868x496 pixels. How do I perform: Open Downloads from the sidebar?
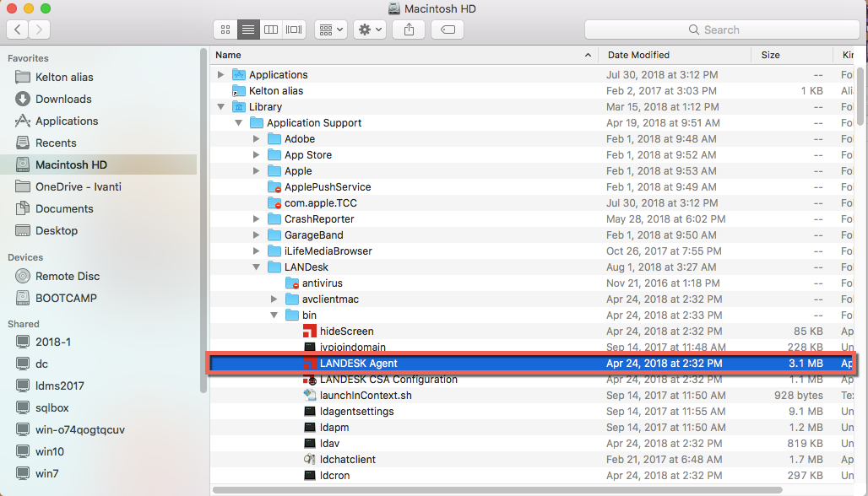[x=62, y=99]
